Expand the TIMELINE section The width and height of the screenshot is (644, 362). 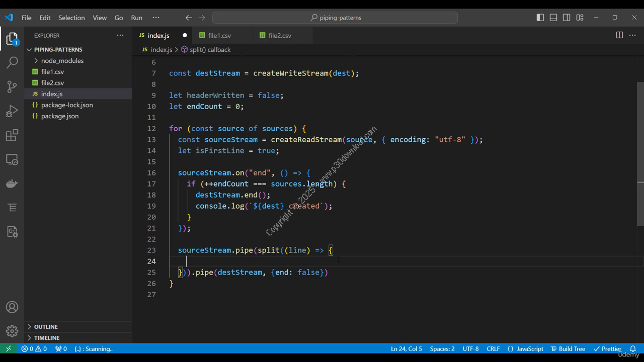click(x=78, y=338)
